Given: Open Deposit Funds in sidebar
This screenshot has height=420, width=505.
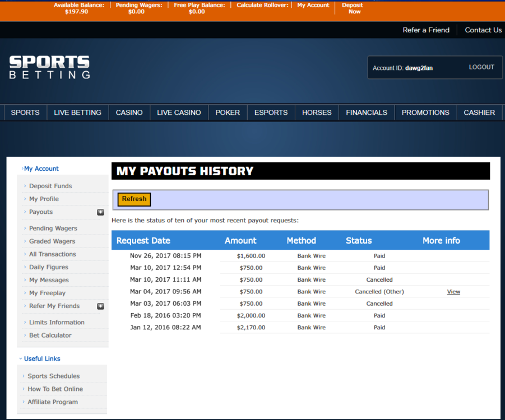Looking at the screenshot, I should click(50, 186).
